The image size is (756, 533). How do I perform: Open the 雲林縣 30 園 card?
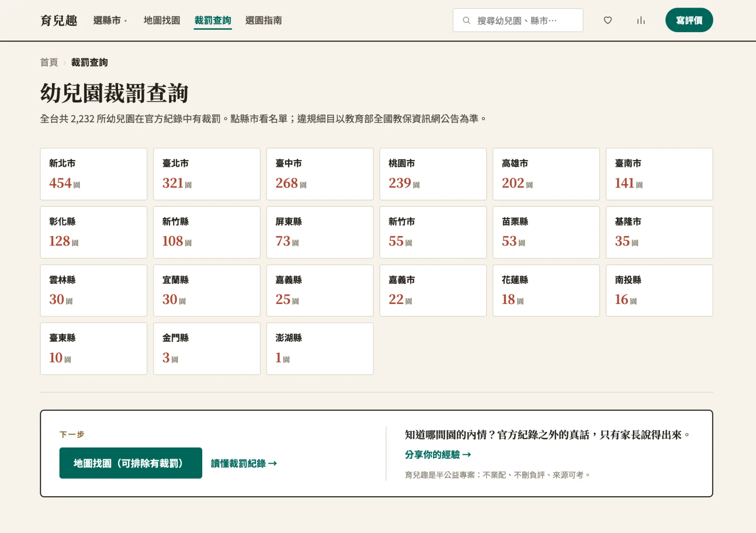pos(94,290)
